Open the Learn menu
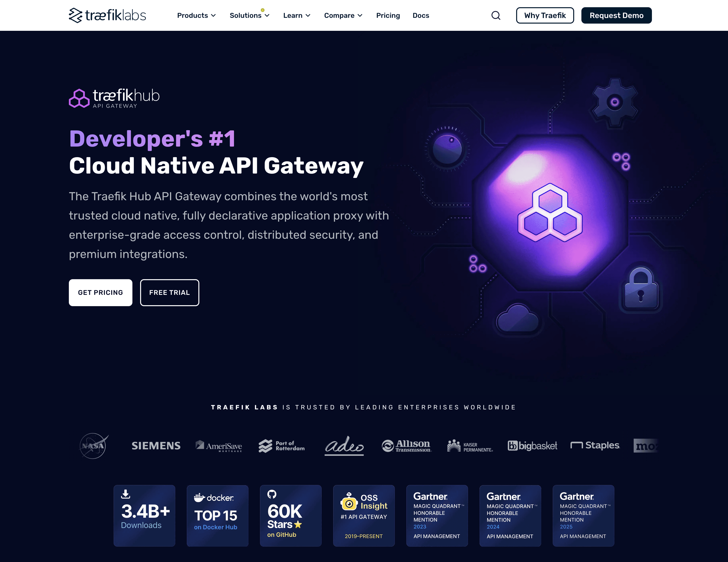 pyautogui.click(x=297, y=16)
